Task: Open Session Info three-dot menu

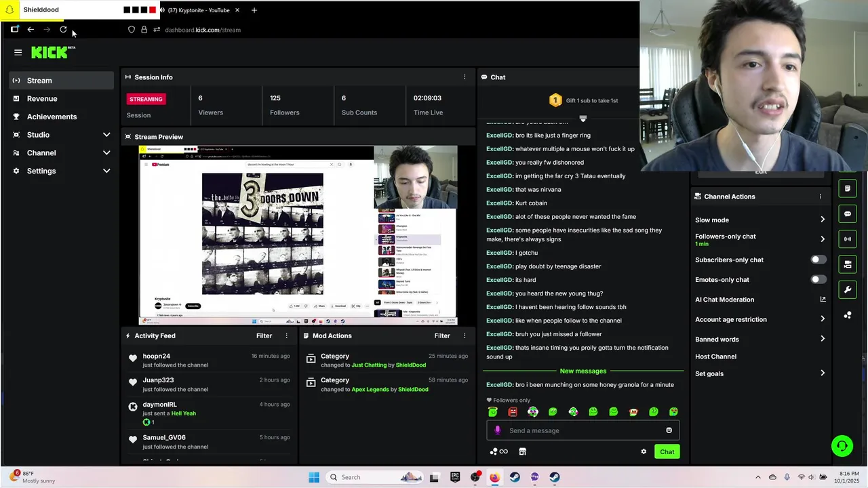Action: tap(465, 77)
